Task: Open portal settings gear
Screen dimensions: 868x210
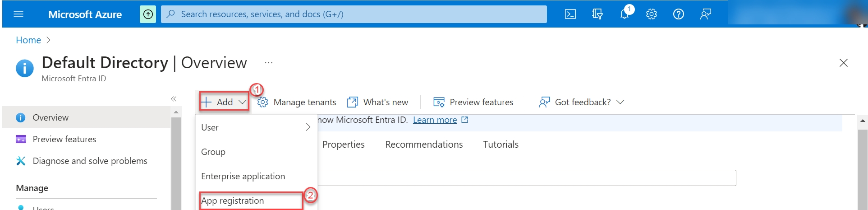Action: tap(651, 14)
